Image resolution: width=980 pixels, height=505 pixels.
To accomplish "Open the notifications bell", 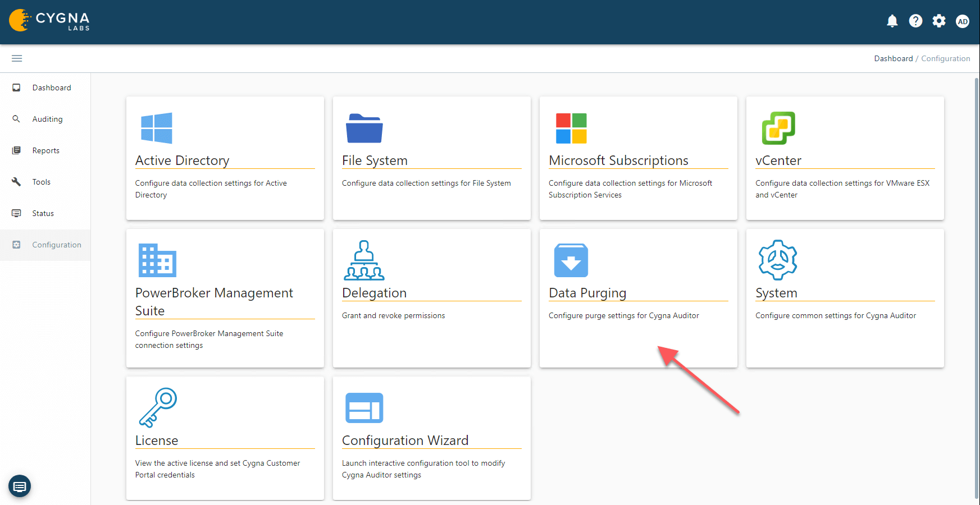I will point(892,21).
